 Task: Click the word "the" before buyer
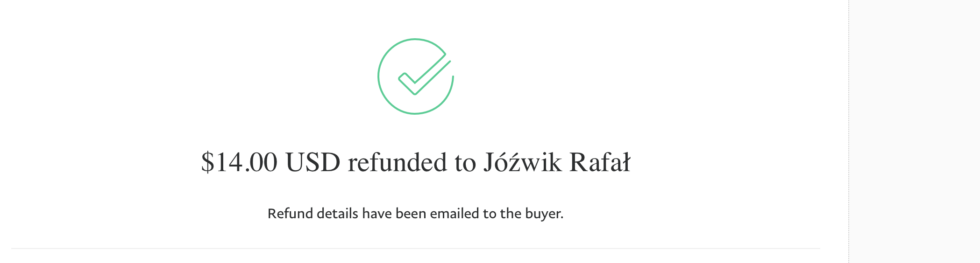coord(511,214)
